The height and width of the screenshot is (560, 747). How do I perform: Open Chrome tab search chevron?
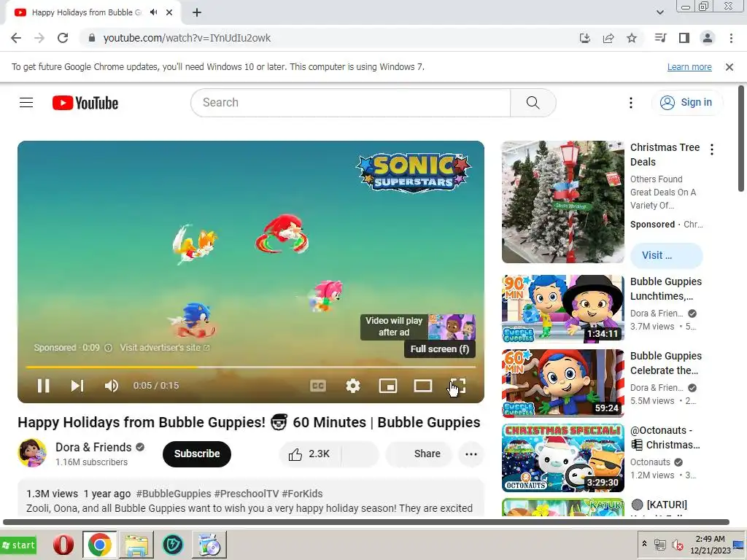659,12
